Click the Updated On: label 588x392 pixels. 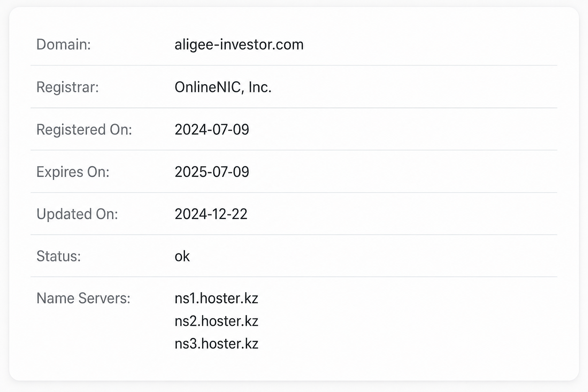click(77, 214)
